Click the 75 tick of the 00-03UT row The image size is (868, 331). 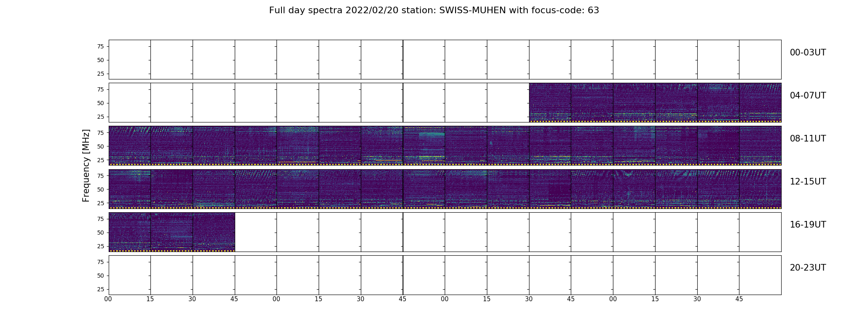tap(100, 46)
